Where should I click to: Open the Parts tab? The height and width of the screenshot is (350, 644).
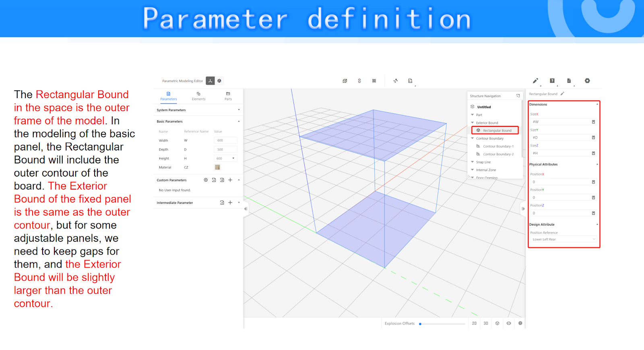(228, 96)
